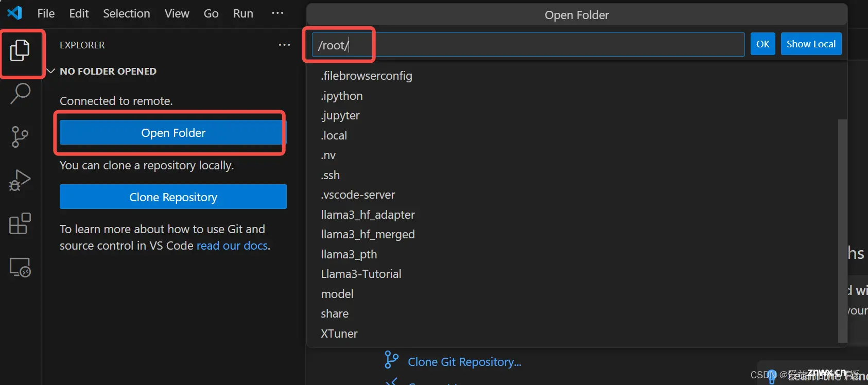Open the Extensions view
868x385 pixels.
click(20, 224)
